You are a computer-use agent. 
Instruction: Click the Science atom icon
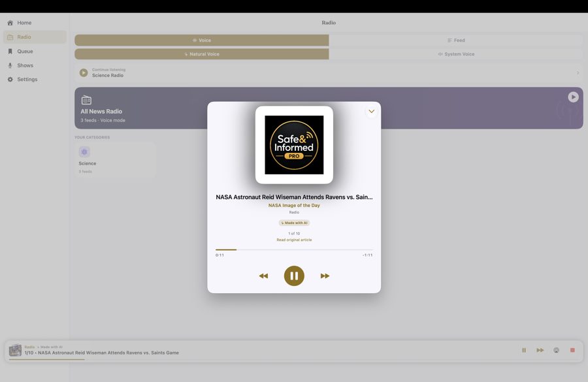pos(84,152)
